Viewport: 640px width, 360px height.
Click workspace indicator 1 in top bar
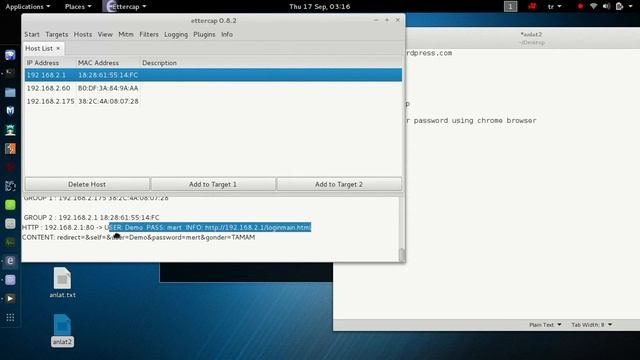pos(510,7)
